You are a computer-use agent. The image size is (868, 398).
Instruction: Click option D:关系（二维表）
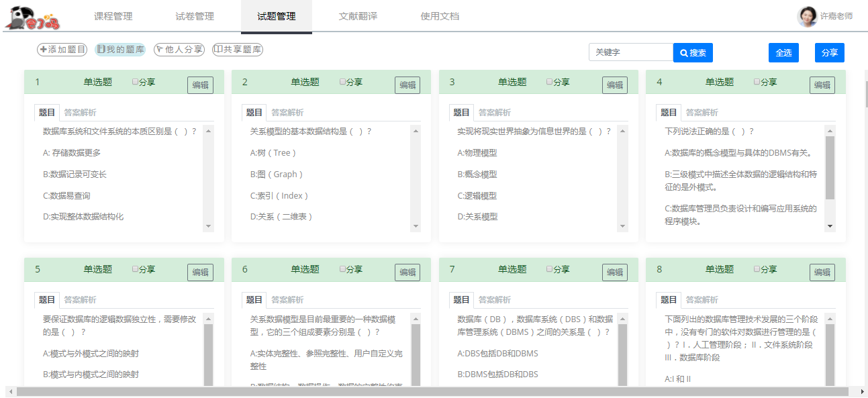coord(281,217)
